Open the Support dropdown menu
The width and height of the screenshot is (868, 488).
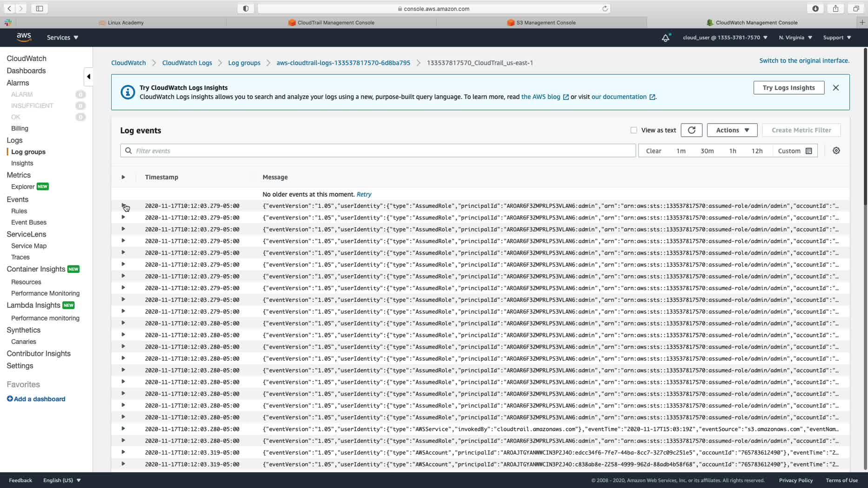click(x=837, y=38)
